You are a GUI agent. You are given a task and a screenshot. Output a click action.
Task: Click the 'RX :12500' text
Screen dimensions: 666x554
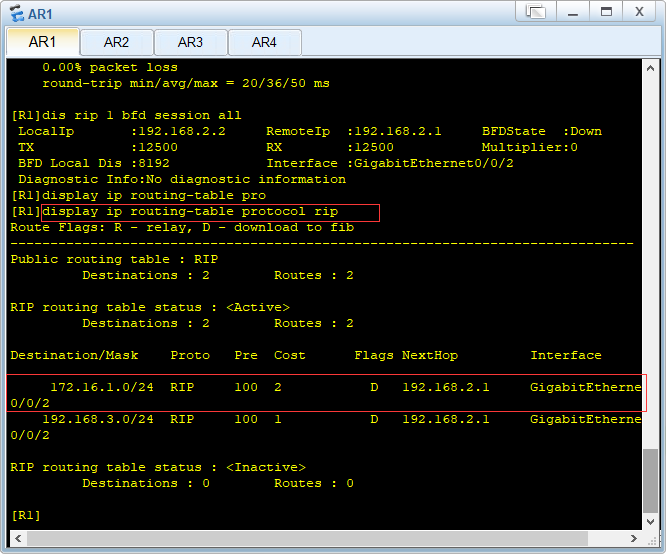click(x=330, y=147)
